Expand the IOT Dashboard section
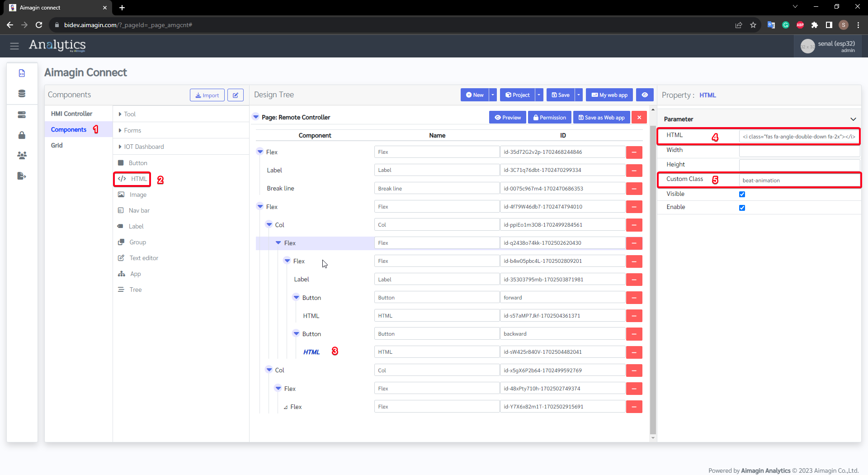This screenshot has height=475, width=868. pyautogui.click(x=144, y=147)
